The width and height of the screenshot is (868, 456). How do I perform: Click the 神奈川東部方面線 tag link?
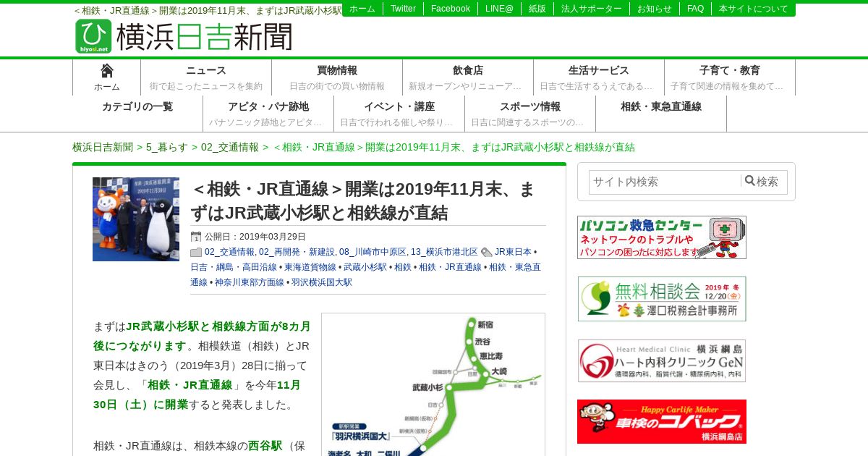(x=250, y=282)
